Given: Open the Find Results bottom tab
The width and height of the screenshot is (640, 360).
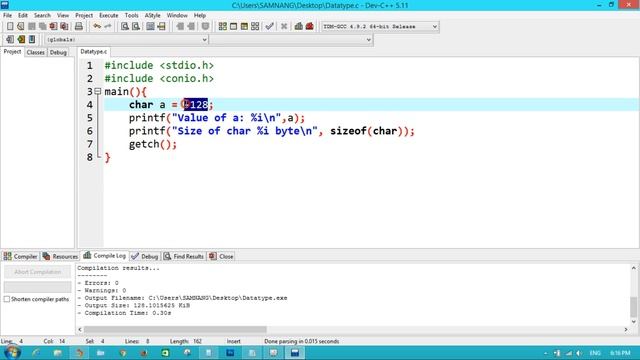Looking at the screenshot, I should [x=184, y=256].
